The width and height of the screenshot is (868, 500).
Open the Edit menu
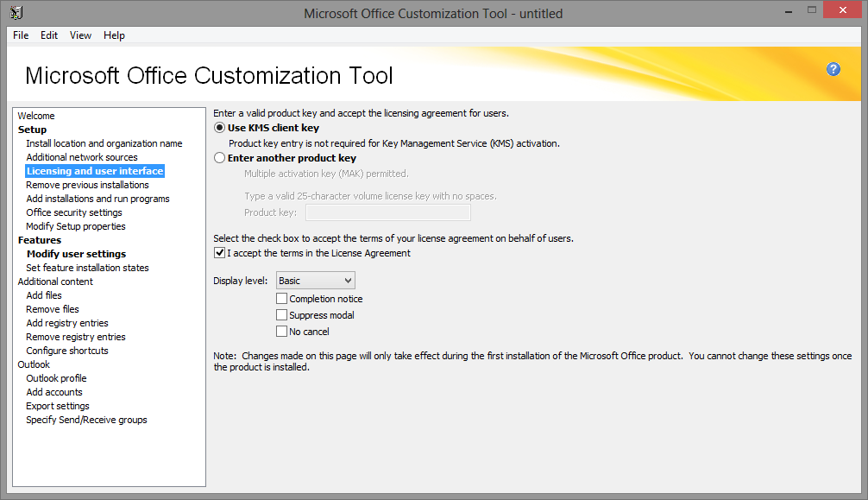pyautogui.click(x=48, y=35)
